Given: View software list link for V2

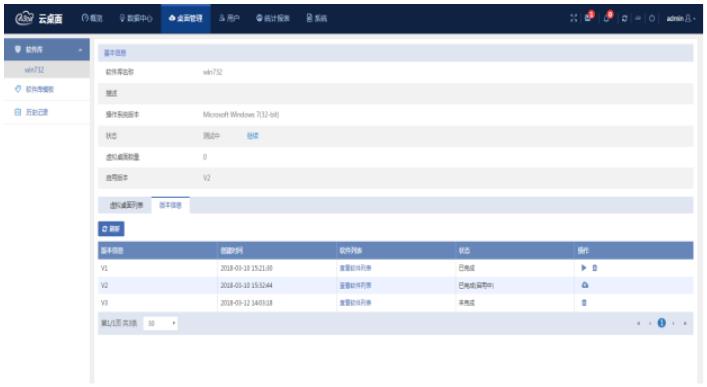Looking at the screenshot, I should pos(355,286).
